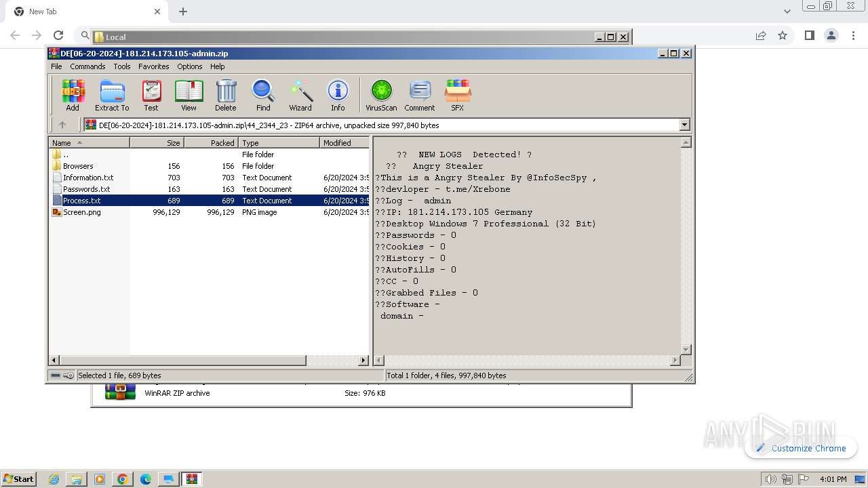This screenshot has width=868, height=488.
Task: Select the parent folder '..' entry
Action: click(x=65, y=155)
